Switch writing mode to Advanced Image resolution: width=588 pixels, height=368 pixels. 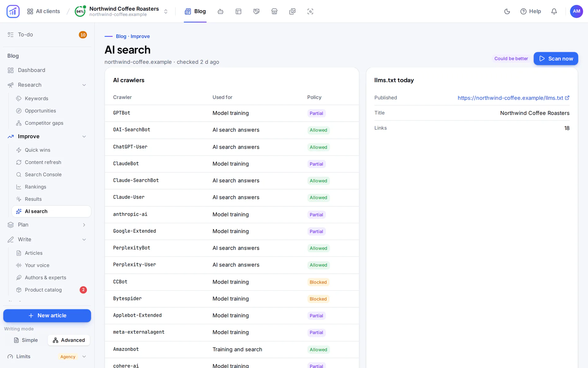click(69, 340)
